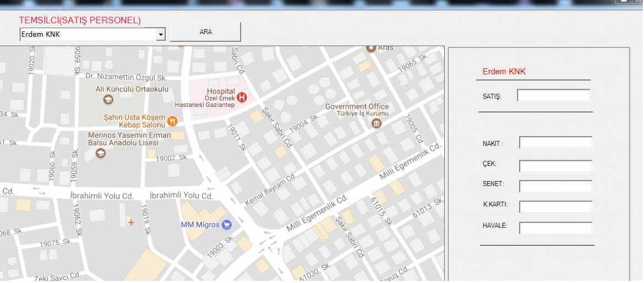This screenshot has height=283, width=644.
Task: Click the SENET text field
Action: (x=555, y=187)
